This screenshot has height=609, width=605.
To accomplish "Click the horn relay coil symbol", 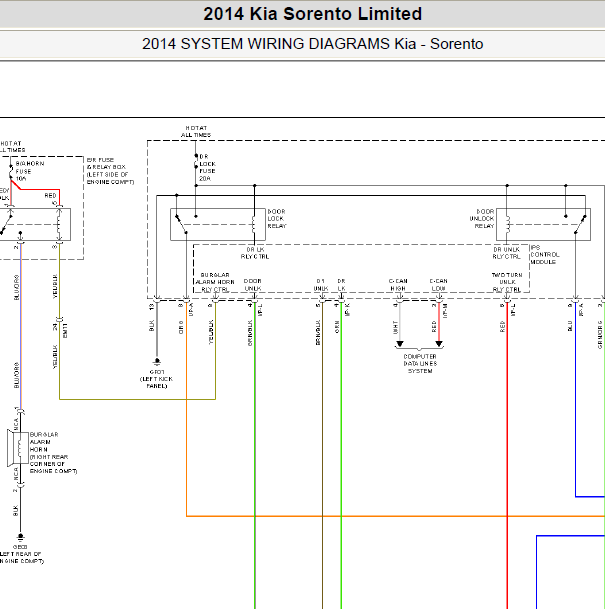I will [x=59, y=224].
